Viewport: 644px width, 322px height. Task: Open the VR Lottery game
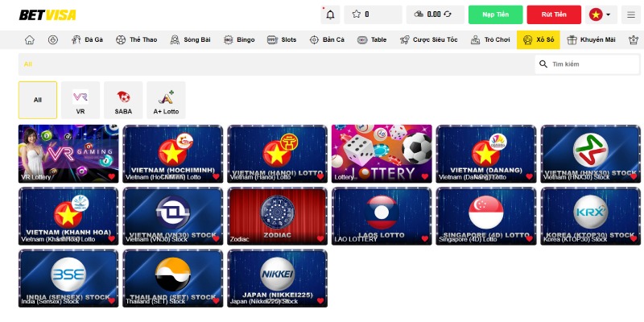click(x=68, y=154)
